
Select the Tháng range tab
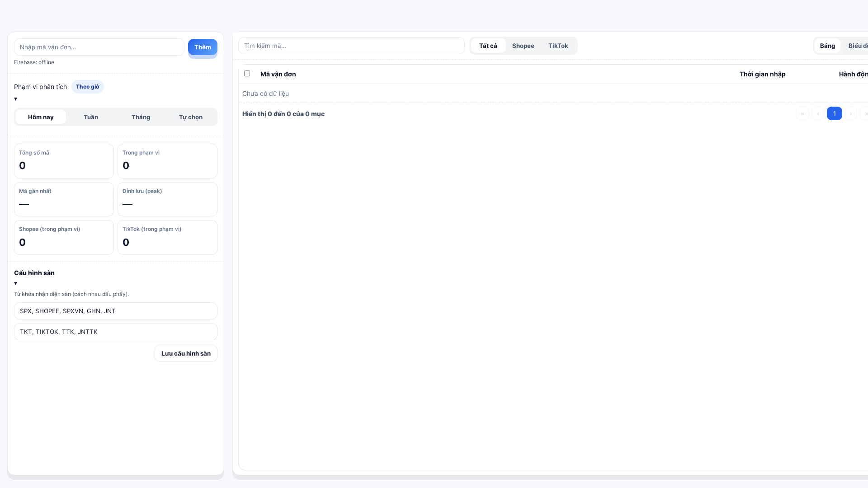coord(141,117)
